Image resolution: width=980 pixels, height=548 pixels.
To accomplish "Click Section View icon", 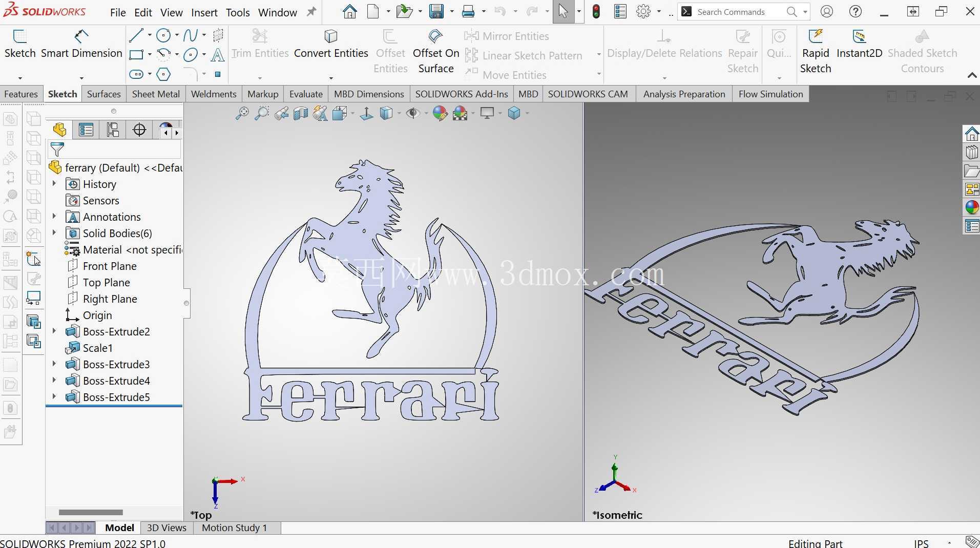I will coord(301,113).
